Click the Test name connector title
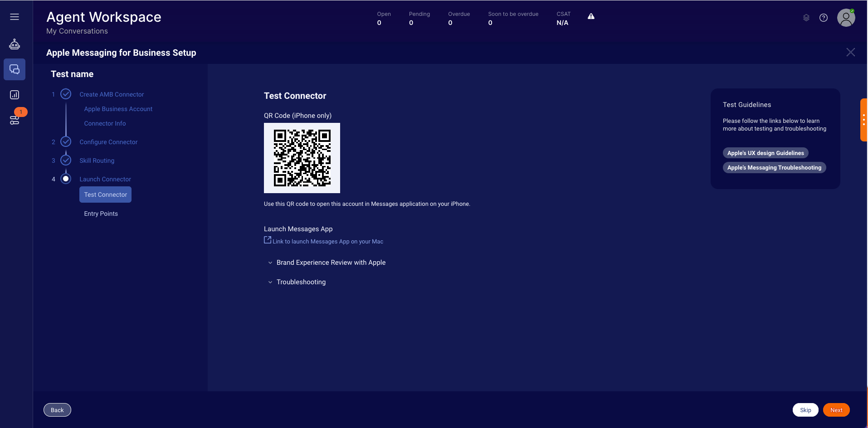868x428 pixels. tap(72, 74)
